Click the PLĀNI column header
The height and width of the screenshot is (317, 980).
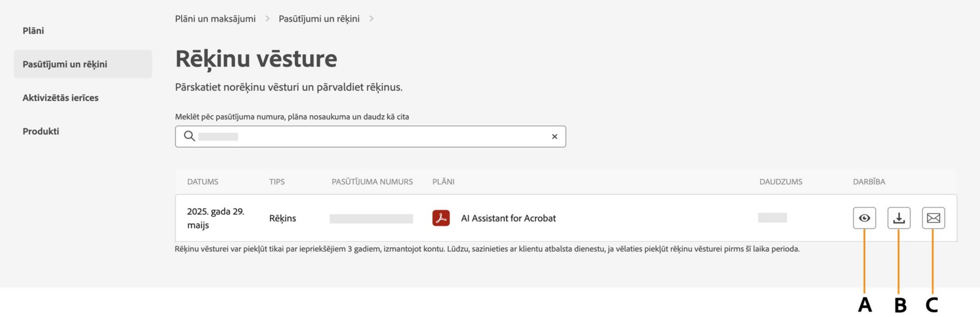(443, 182)
